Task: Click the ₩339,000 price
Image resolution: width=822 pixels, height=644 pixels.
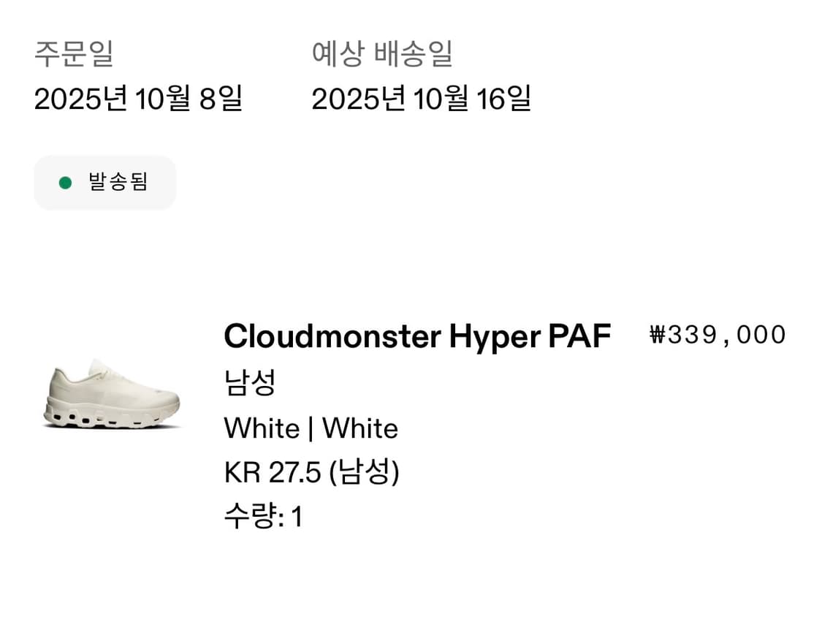Action: coord(718,335)
